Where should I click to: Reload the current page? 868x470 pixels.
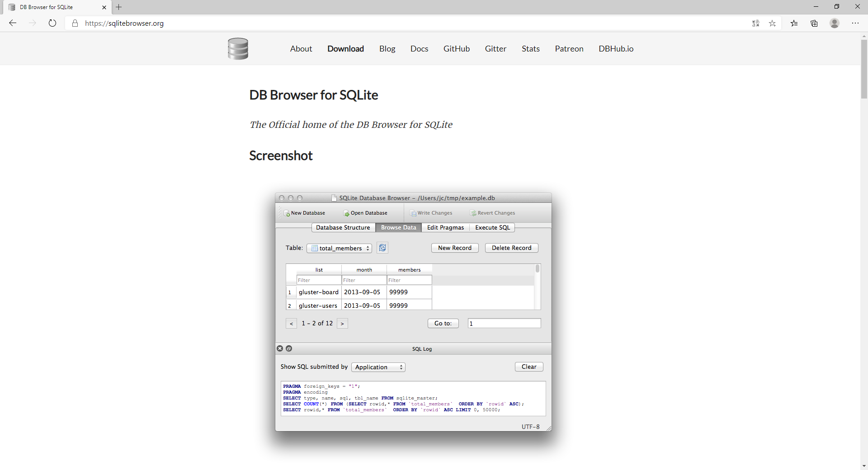point(52,23)
